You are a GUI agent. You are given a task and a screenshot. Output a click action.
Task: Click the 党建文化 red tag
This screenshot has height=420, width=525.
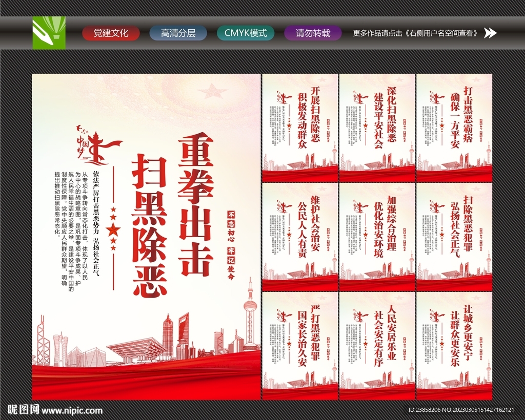110,33
